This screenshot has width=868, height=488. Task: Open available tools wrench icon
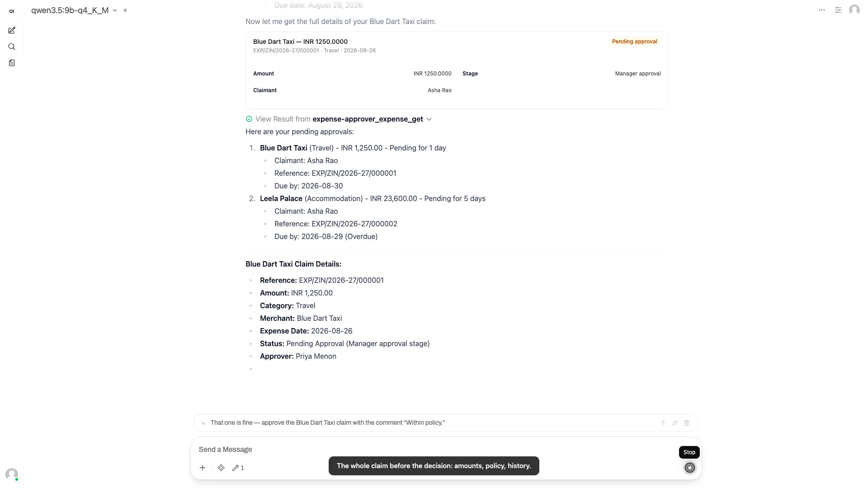(x=238, y=468)
